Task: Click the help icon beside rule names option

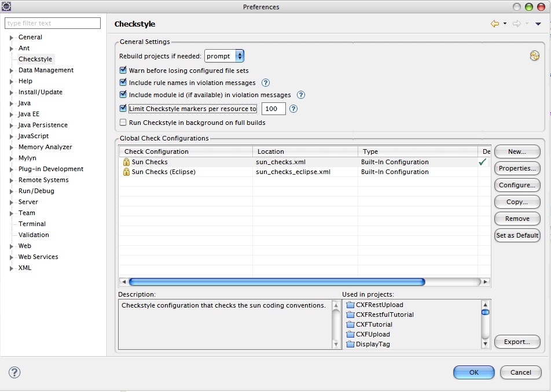Action: 266,83
